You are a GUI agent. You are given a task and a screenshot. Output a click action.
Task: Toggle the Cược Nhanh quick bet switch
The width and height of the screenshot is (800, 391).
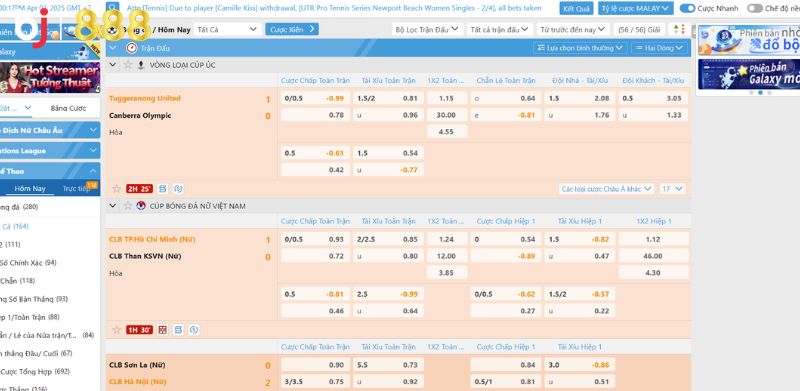pyautogui.click(x=688, y=8)
